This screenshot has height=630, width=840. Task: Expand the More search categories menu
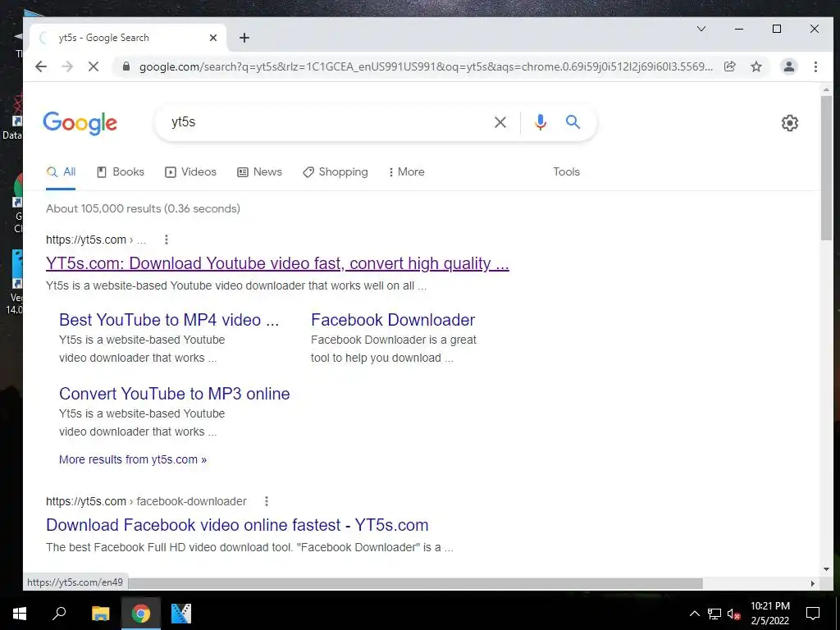(x=407, y=172)
